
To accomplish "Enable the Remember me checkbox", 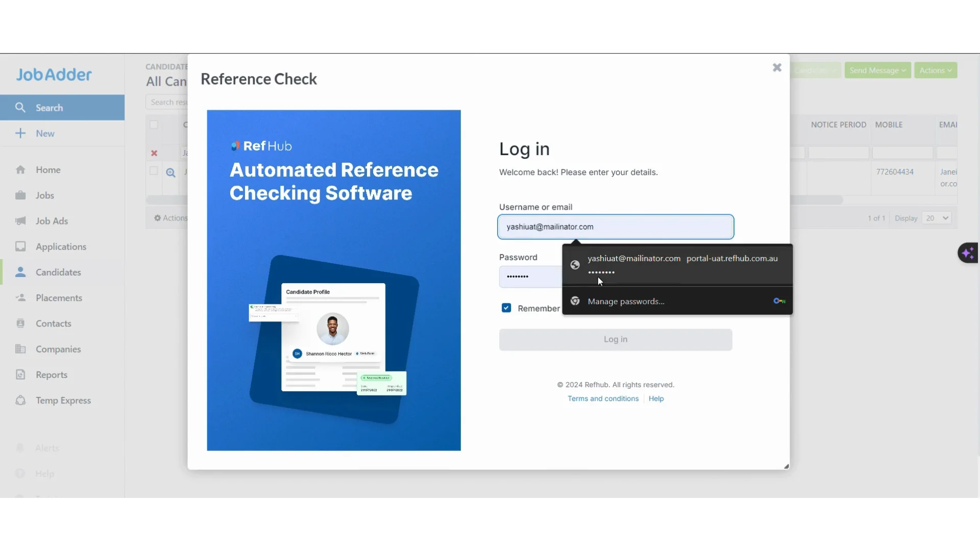I will [x=506, y=308].
